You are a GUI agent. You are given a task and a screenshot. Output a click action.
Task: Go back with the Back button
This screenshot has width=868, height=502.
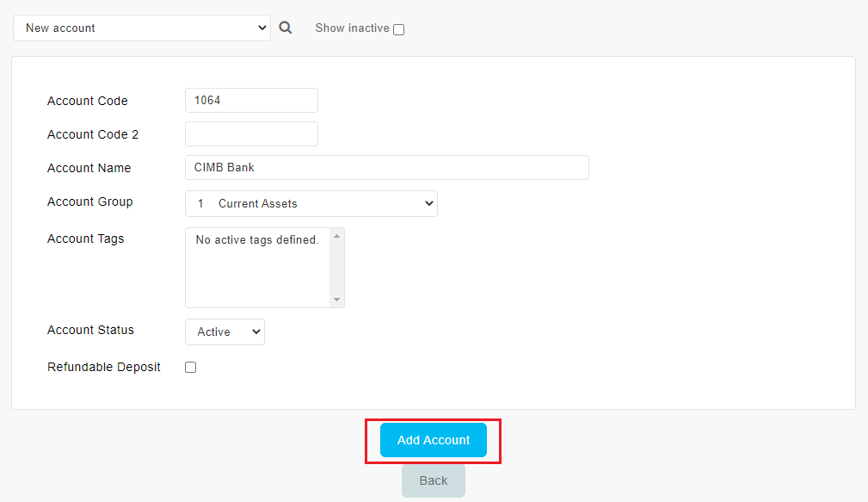coord(434,480)
